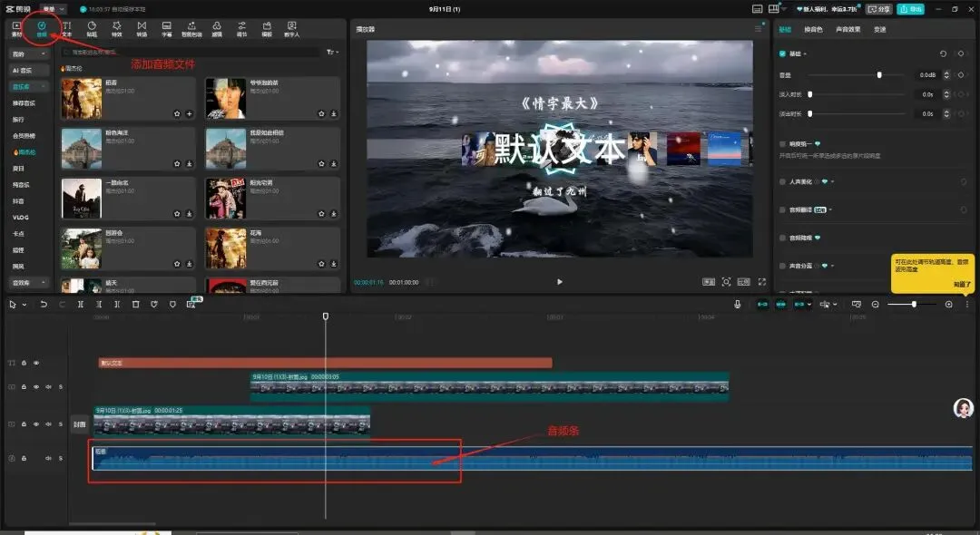Click the undo arrow in timeline toolbar
Viewport: 980px width, 535px height.
[x=43, y=305]
